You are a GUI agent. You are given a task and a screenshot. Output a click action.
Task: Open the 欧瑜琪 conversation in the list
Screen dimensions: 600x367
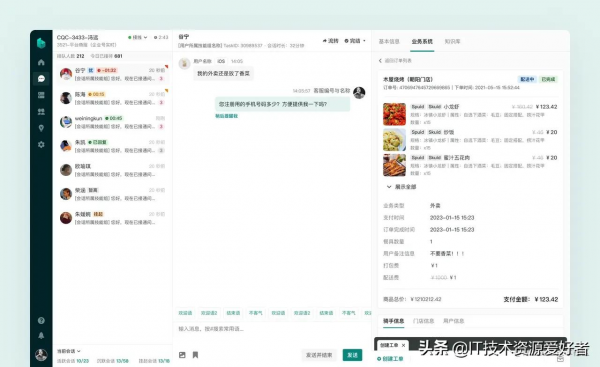tap(112, 170)
